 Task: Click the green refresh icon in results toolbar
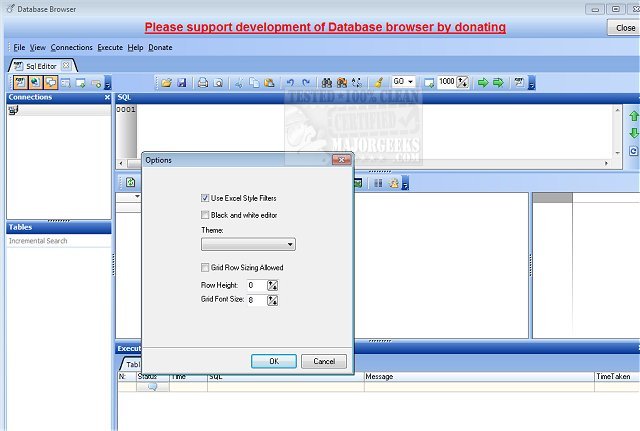tap(131, 182)
